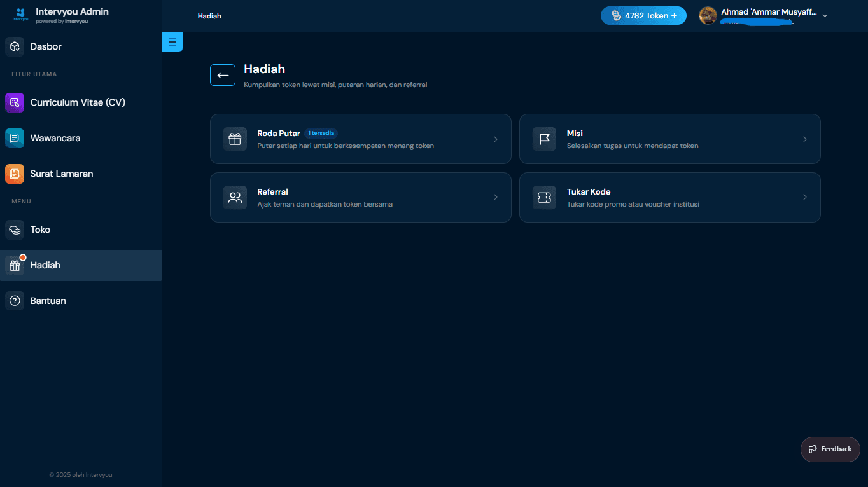Click the Dasbor cube icon
The image size is (868, 487).
(15, 46)
